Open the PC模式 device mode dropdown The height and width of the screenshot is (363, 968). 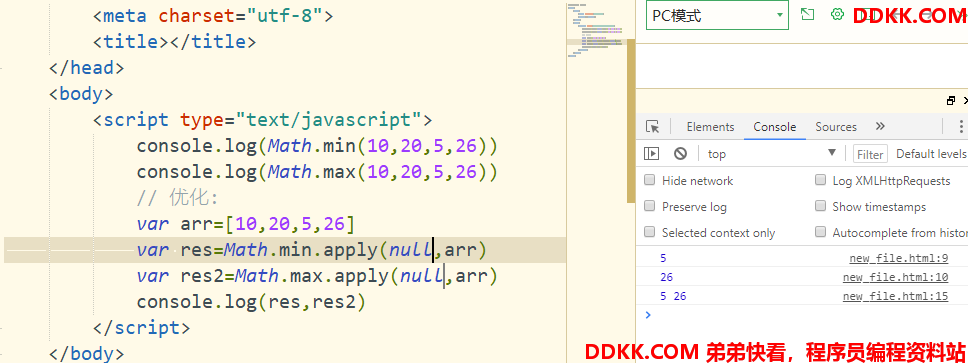717,15
